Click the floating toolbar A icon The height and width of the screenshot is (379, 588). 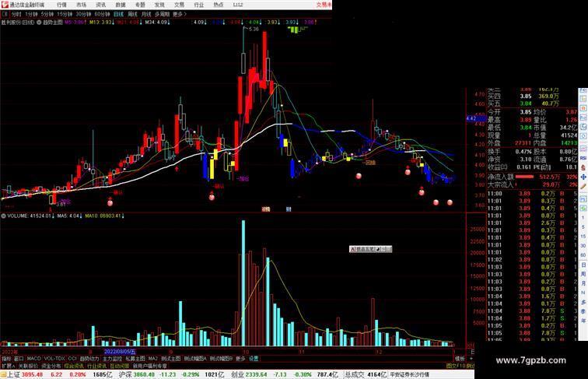tap(352, 249)
